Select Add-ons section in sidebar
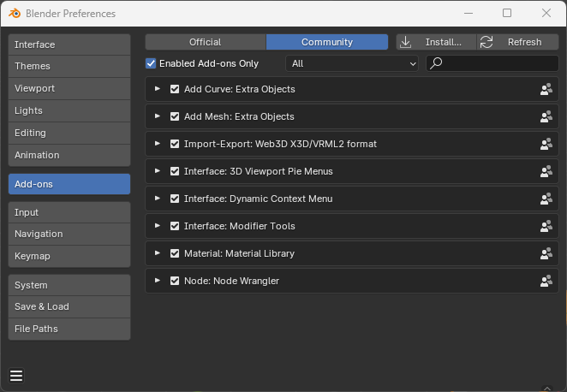 (x=69, y=184)
